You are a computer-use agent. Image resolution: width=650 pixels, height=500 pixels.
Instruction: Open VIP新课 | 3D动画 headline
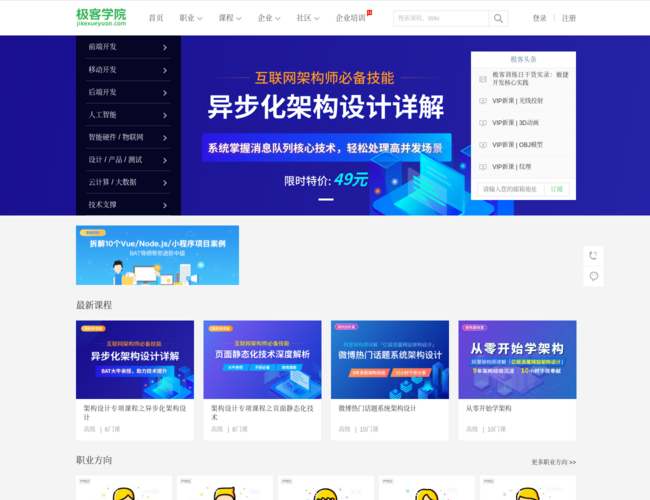515,123
